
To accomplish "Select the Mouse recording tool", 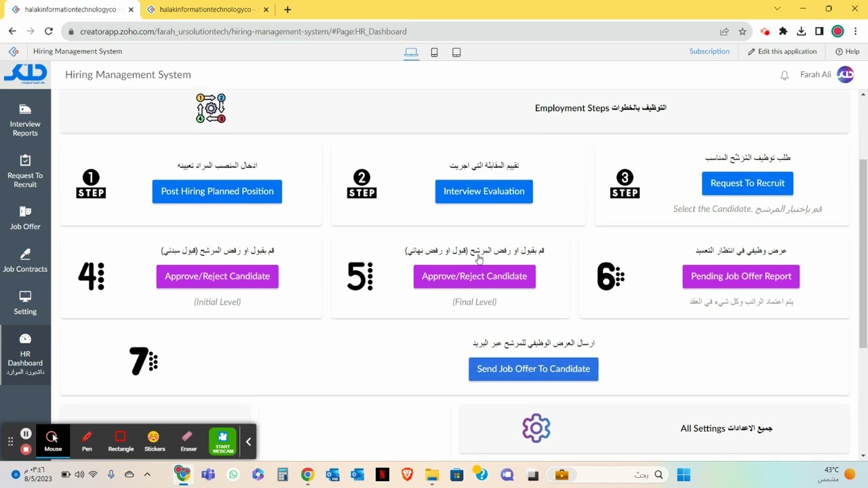I will click(x=53, y=441).
